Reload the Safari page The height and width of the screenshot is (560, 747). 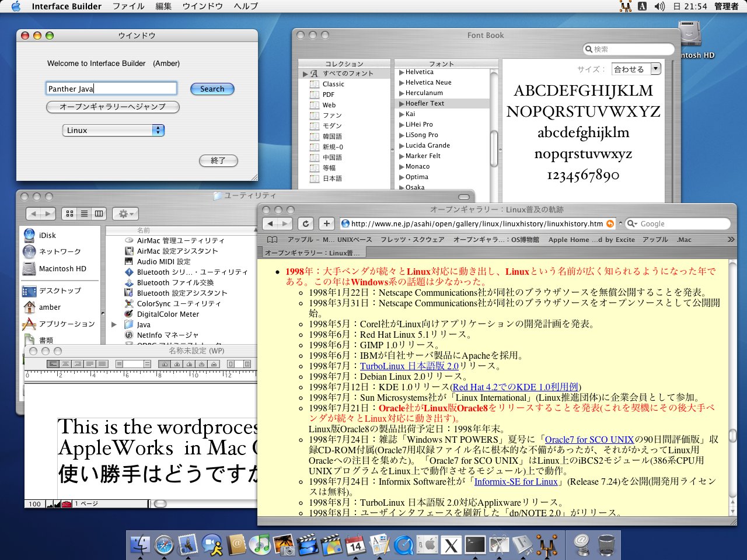point(306,223)
